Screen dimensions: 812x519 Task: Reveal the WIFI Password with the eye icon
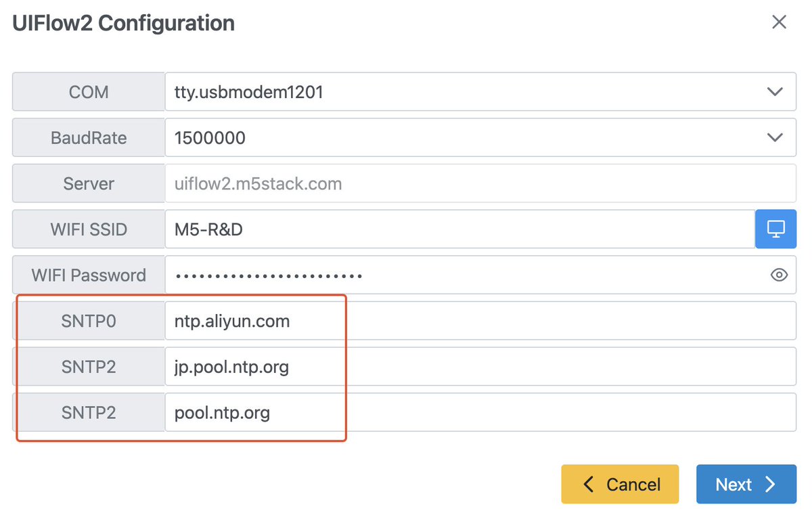(x=778, y=275)
